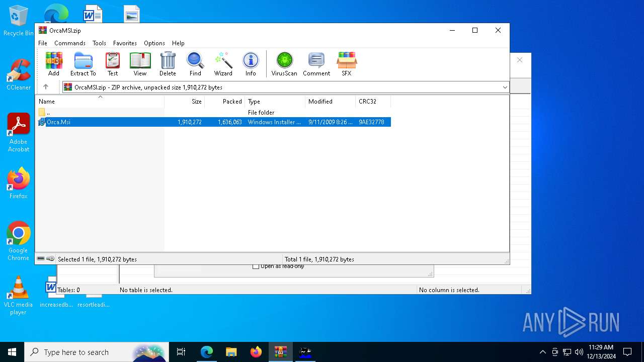The image size is (644, 362).
Task: Open Adobe Acrobat desktop shortcut
Action: pyautogui.click(x=19, y=133)
